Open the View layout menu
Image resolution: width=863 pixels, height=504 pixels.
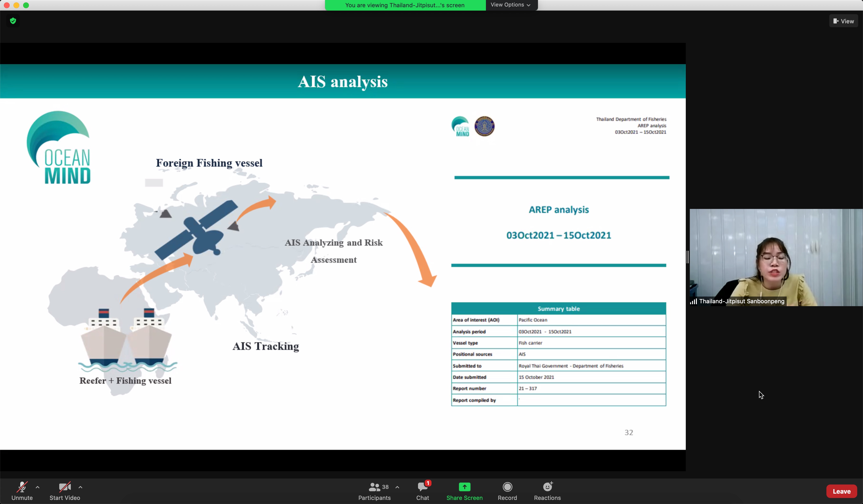click(x=843, y=21)
